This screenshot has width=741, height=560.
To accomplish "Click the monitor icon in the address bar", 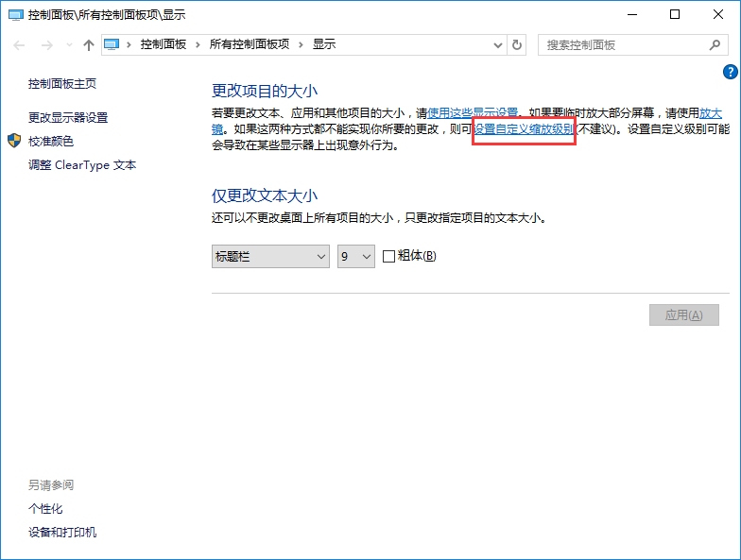I will coord(113,44).
